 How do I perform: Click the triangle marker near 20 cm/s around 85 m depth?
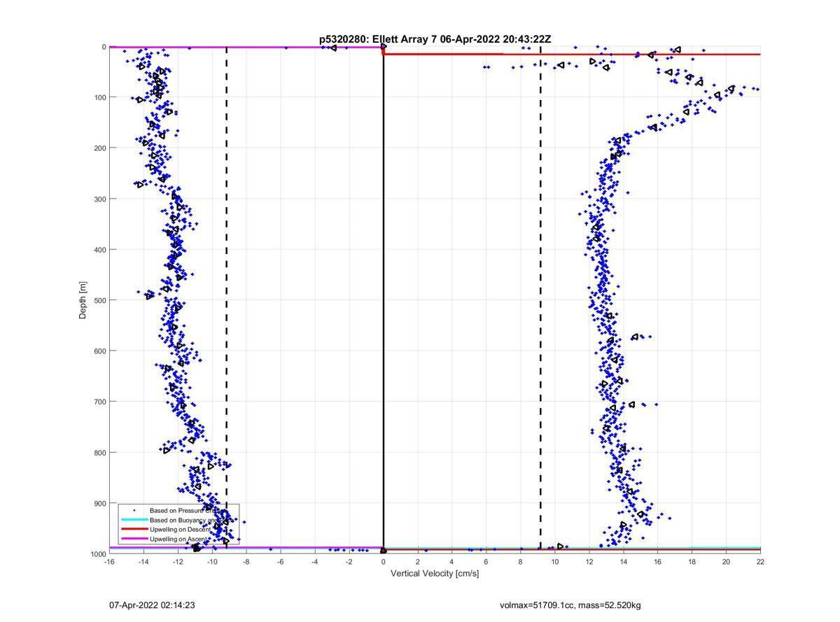tap(731, 89)
